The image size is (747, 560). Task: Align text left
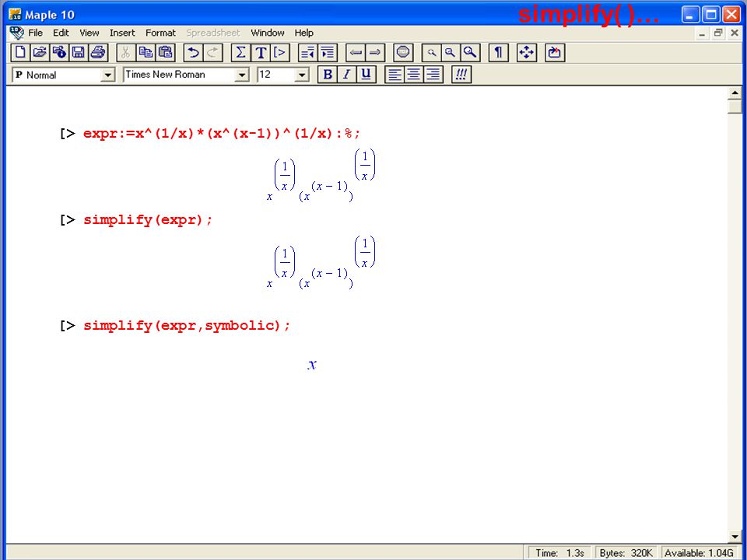point(395,75)
